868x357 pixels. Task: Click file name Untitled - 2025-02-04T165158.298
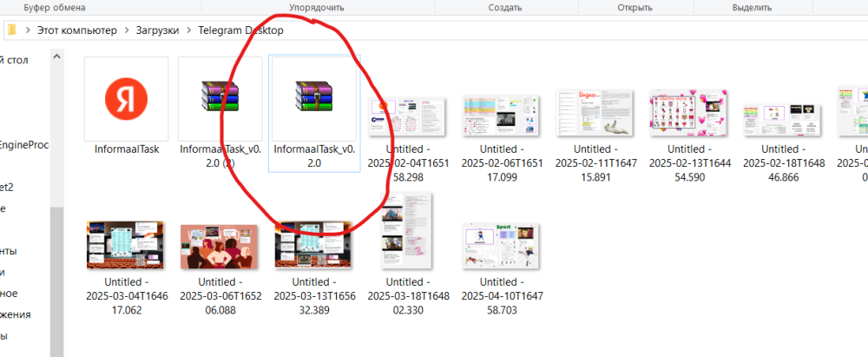(x=409, y=163)
